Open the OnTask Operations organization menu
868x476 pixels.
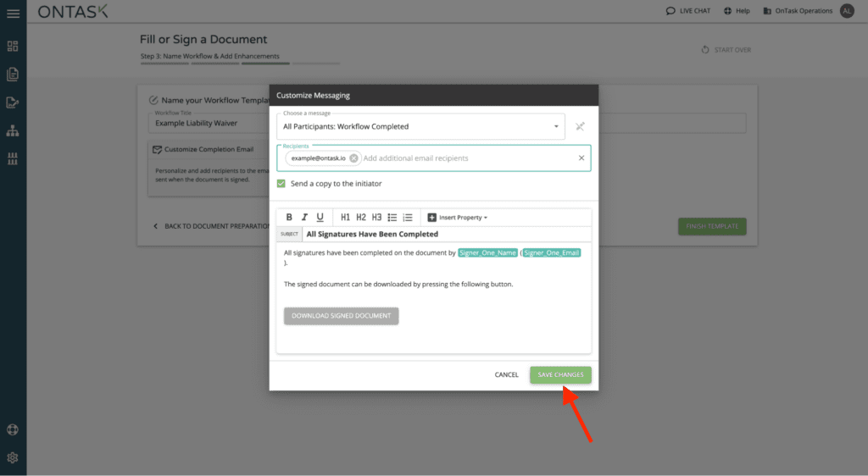point(798,11)
